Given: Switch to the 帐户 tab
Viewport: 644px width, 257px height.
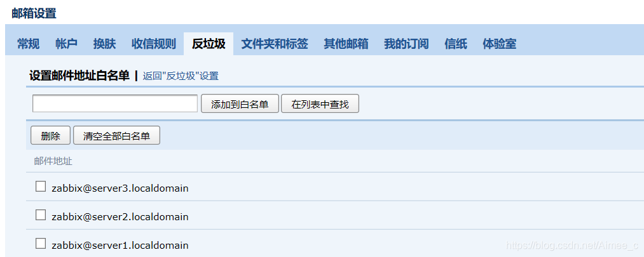Looking at the screenshot, I should (67, 44).
